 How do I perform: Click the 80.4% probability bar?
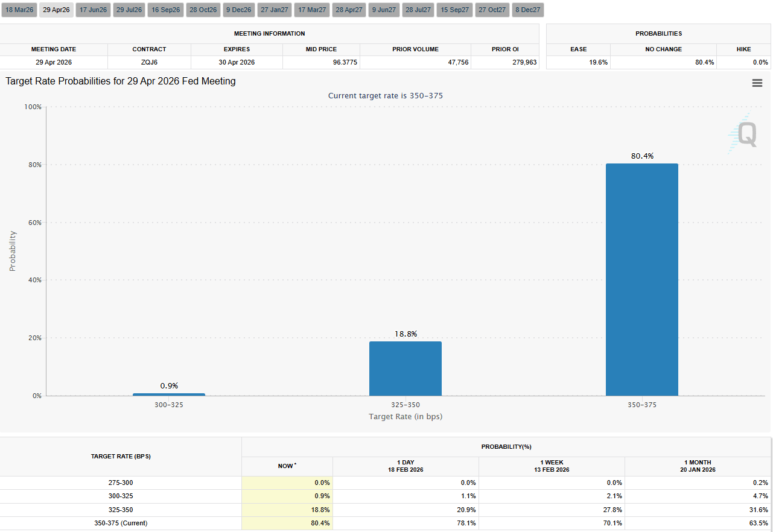coord(641,277)
